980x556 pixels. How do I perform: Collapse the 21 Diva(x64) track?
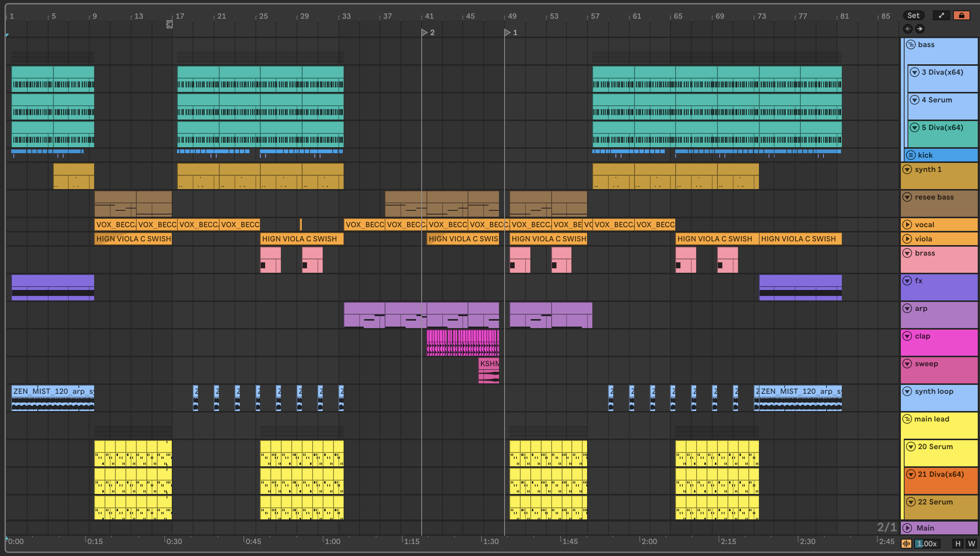(x=911, y=474)
